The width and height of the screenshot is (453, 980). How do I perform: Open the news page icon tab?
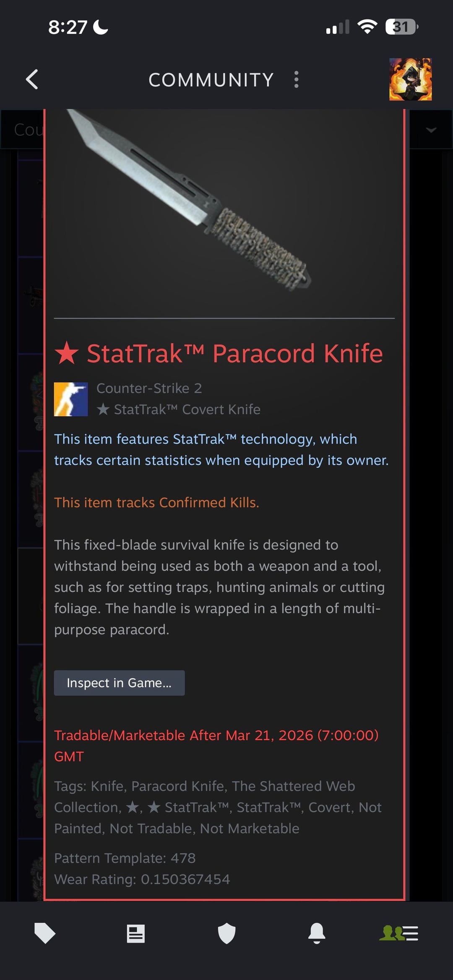coord(136,933)
